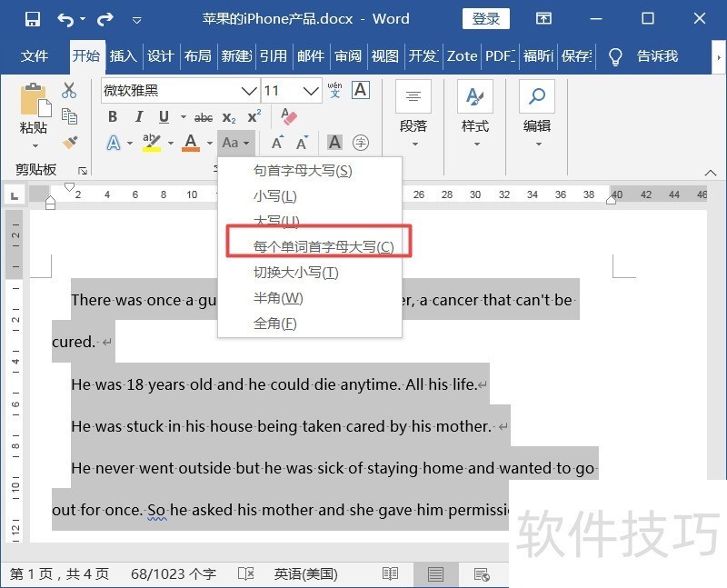Viewport: 727px width, 588px height.
Task: Expand the font size dropdown
Action: coord(312,91)
